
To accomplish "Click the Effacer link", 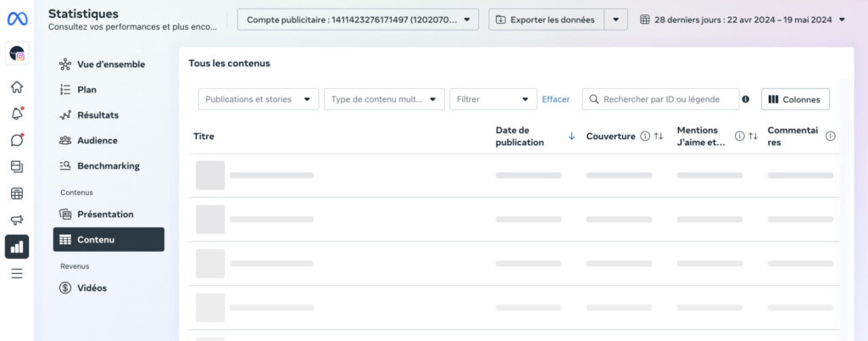I will pyautogui.click(x=556, y=99).
